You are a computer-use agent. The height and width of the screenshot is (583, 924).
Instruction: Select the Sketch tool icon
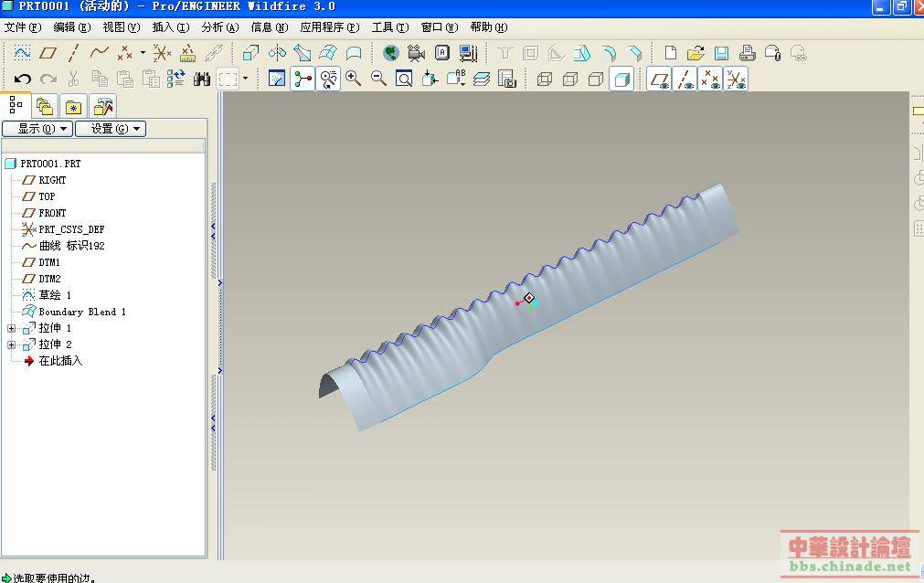[22, 53]
